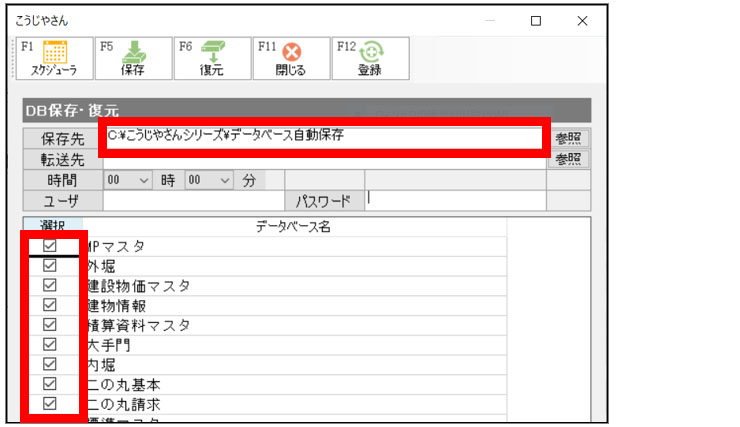Click the F12 Register (登録) icon
This screenshot has height=427, width=740.
pos(371,58)
